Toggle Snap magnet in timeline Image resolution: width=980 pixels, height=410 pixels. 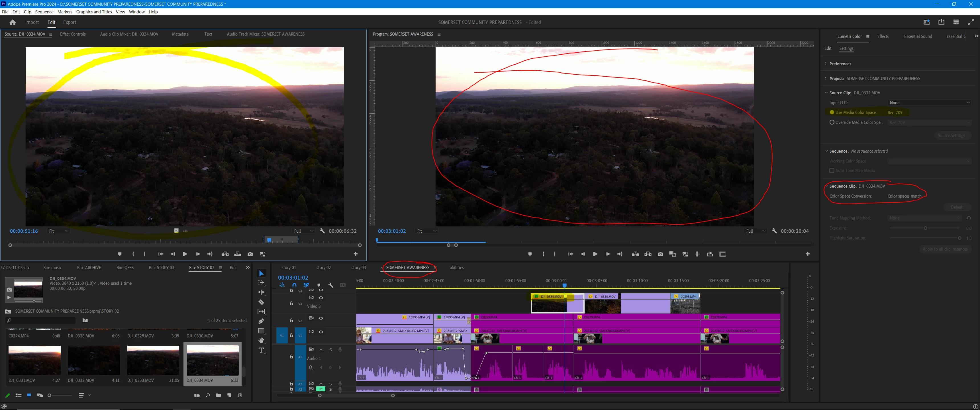(x=294, y=285)
